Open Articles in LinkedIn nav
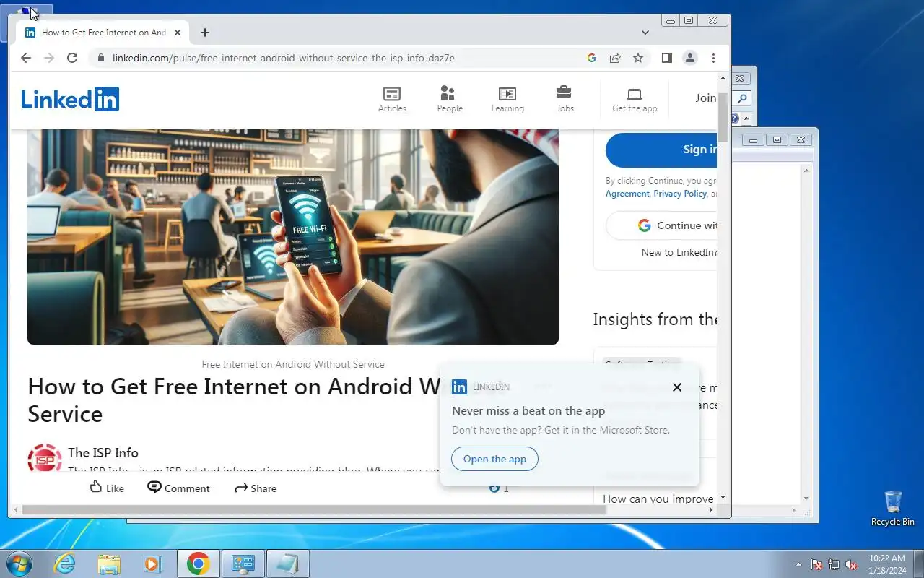 click(x=392, y=100)
